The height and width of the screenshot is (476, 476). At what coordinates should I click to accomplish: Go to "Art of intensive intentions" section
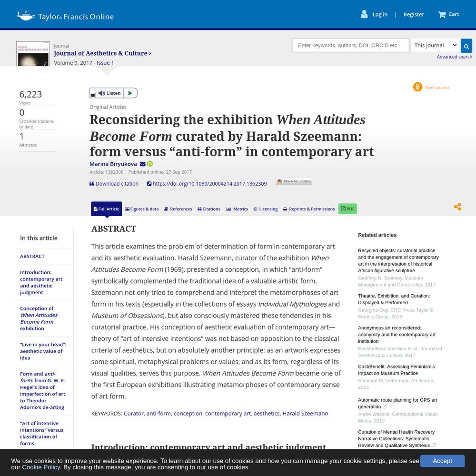41,434
